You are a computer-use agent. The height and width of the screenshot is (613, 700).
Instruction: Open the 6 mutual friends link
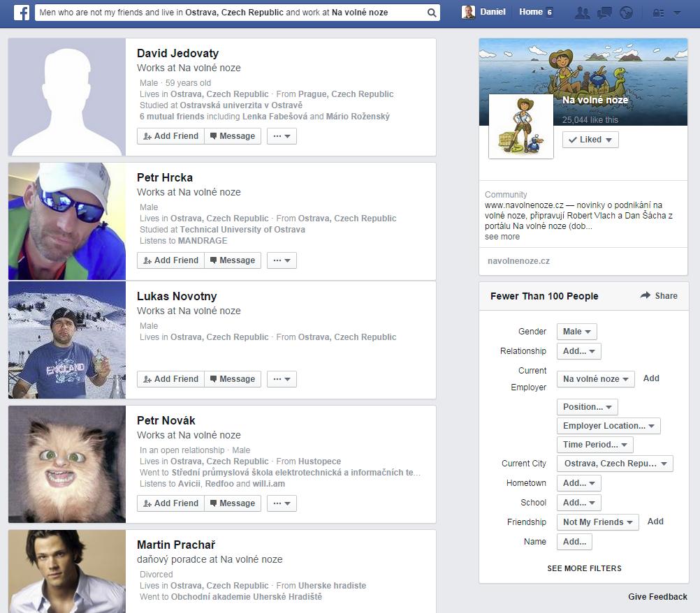click(172, 117)
